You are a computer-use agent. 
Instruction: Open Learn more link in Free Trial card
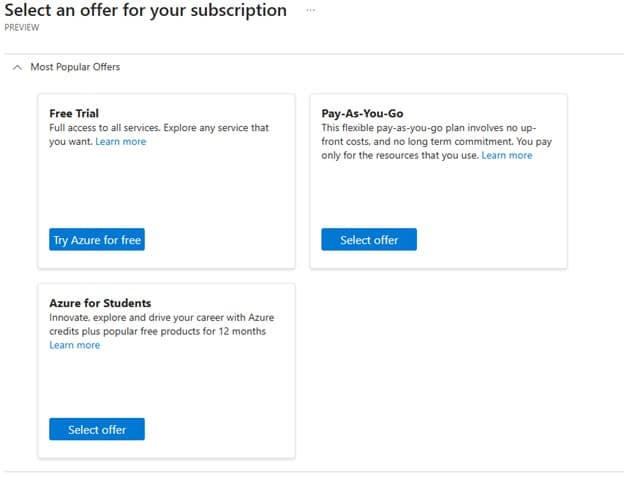pos(120,142)
